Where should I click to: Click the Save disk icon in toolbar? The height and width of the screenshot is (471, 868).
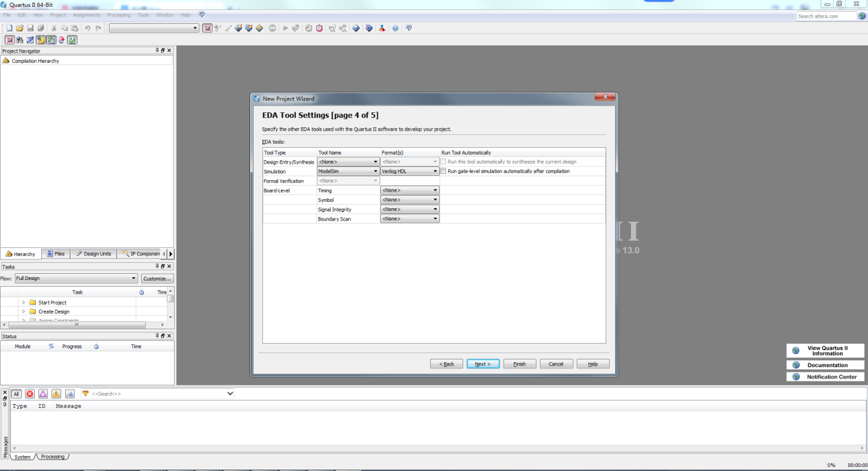click(30, 28)
